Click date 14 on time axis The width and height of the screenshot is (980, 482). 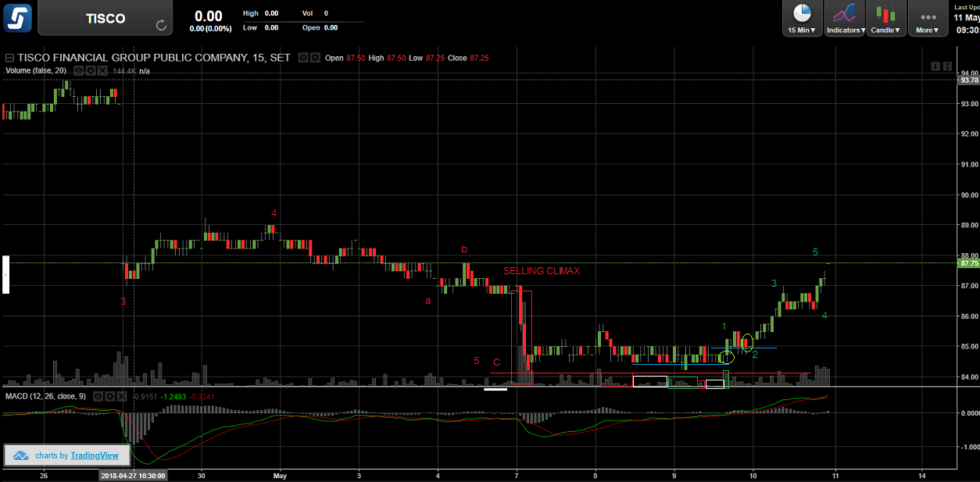922,475
